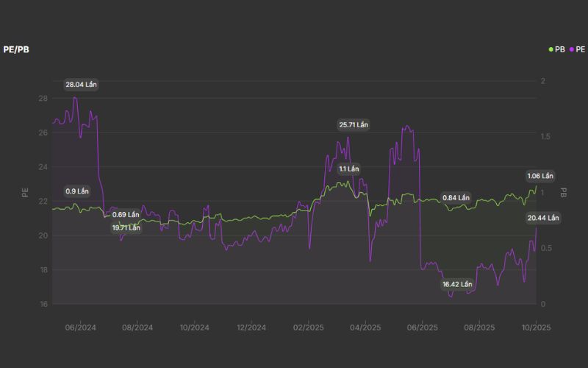Click the 06/2024 date on x-axis
588x368 pixels.
click(81, 328)
